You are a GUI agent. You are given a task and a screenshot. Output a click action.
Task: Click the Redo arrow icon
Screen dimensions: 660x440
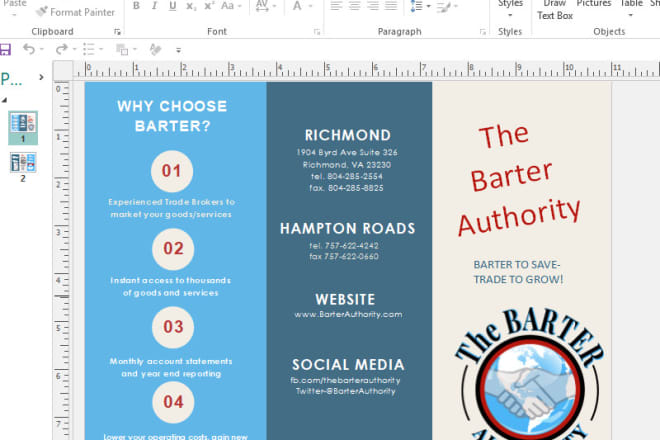click(x=61, y=49)
